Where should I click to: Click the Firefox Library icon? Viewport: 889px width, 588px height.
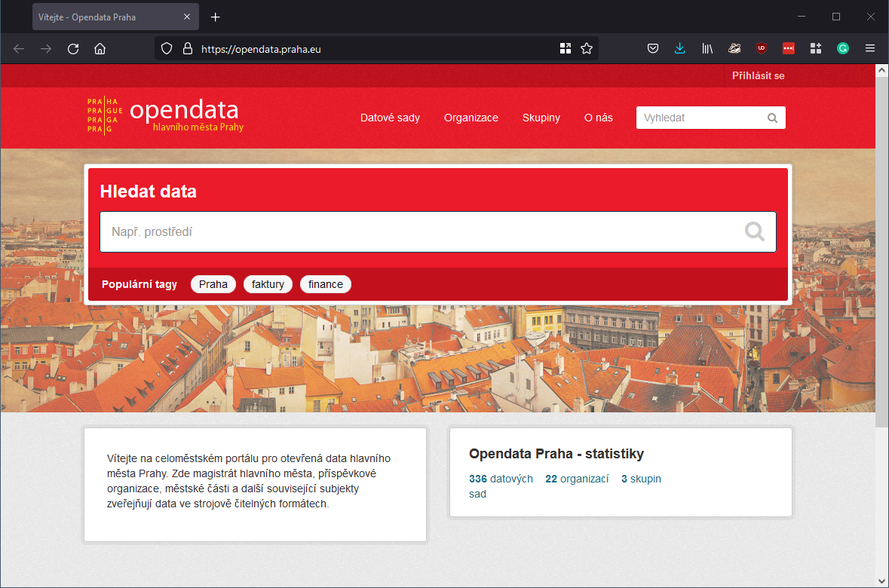pyautogui.click(x=707, y=48)
